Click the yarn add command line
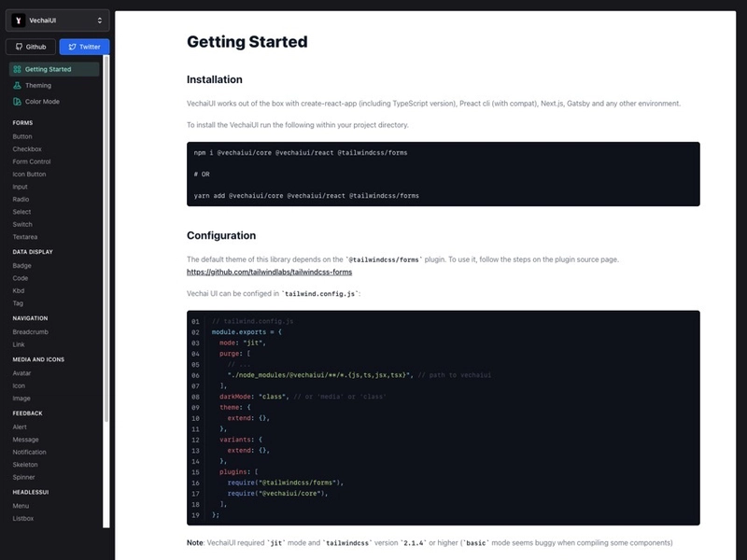 pos(306,196)
